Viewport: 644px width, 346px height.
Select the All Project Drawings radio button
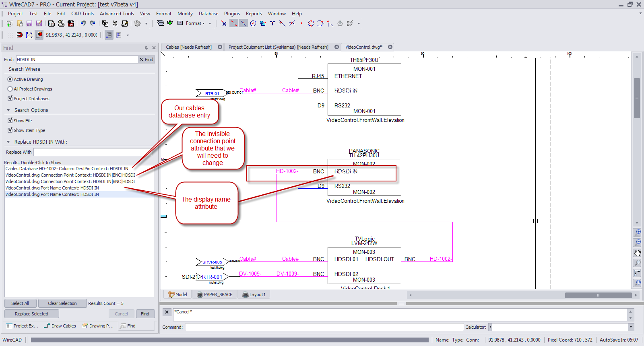10,89
